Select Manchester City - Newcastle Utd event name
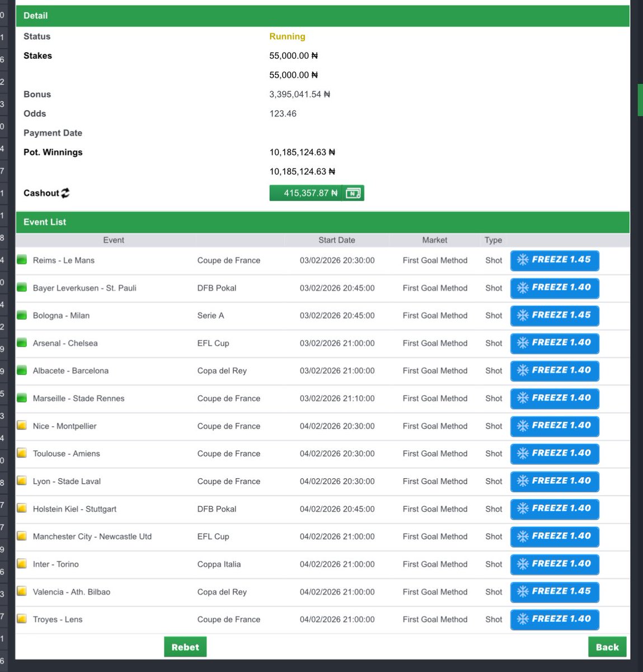This screenshot has height=672, width=643. coord(92,536)
